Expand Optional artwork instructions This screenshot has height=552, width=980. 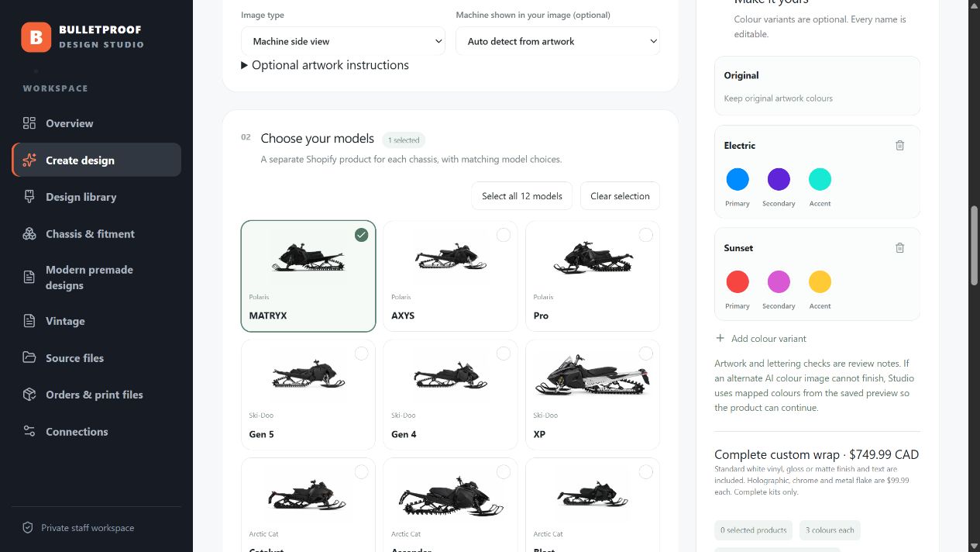(325, 65)
